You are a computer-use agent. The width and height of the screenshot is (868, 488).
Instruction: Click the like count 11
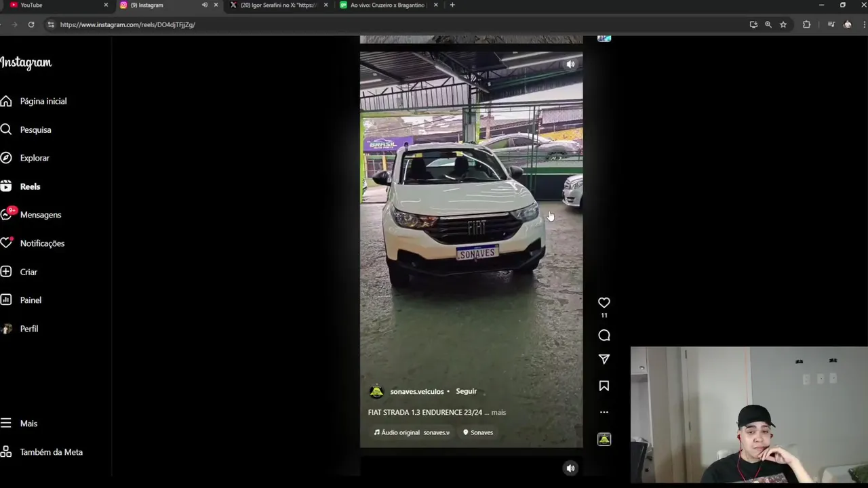[x=604, y=315]
